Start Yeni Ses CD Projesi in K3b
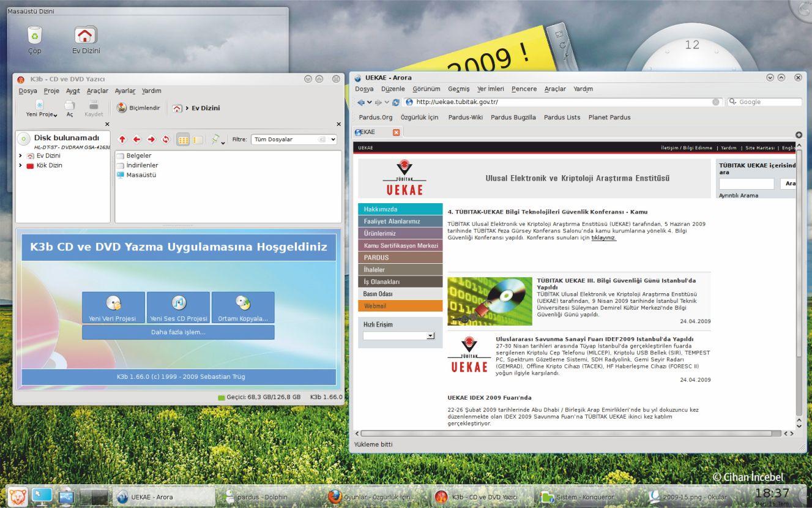812x508 pixels. click(x=178, y=307)
